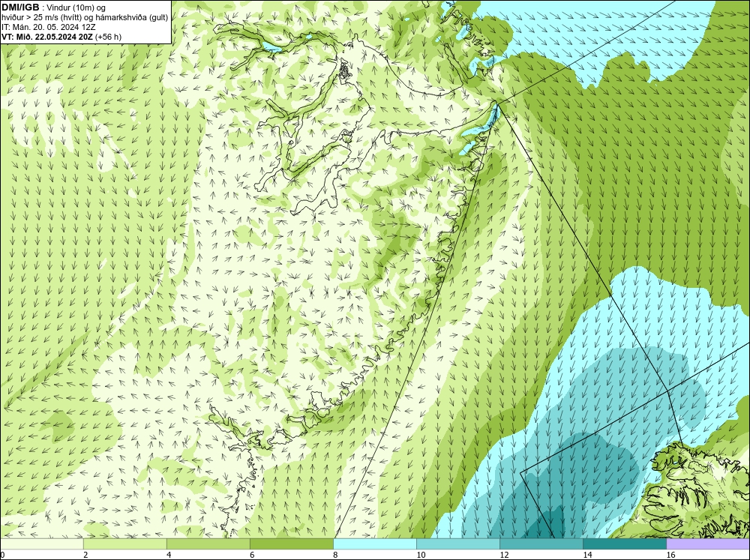
Task: Click the 14–16 m/s dark teal legend swatch
Action: click(x=624, y=544)
